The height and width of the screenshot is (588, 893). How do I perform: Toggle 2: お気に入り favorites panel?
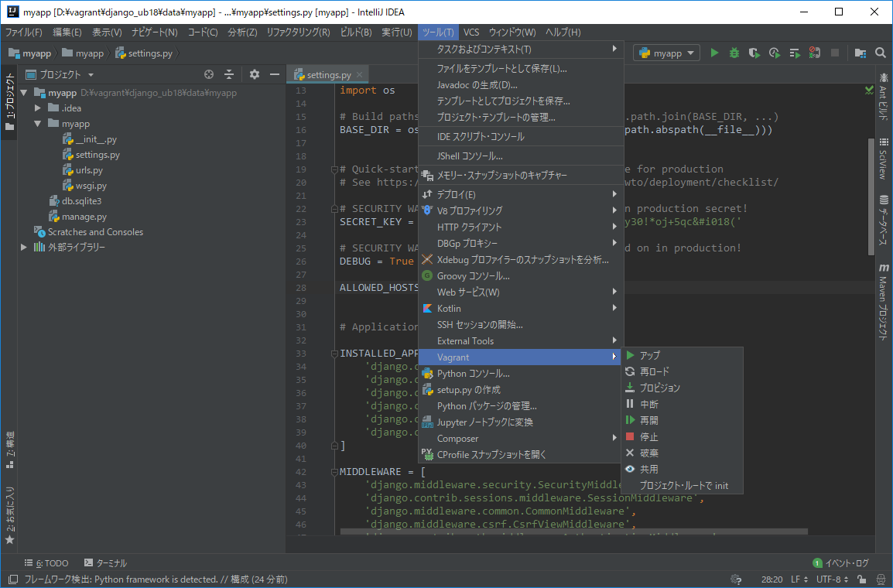coord(10,516)
